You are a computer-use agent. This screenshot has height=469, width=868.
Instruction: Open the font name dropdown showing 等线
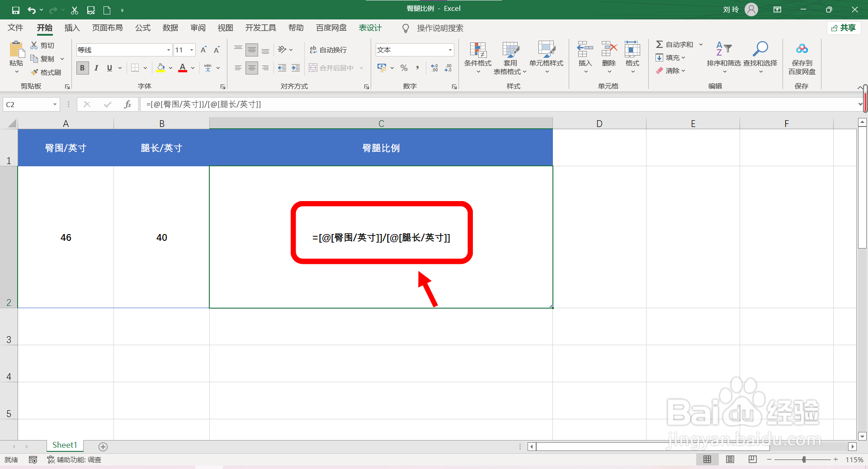168,50
